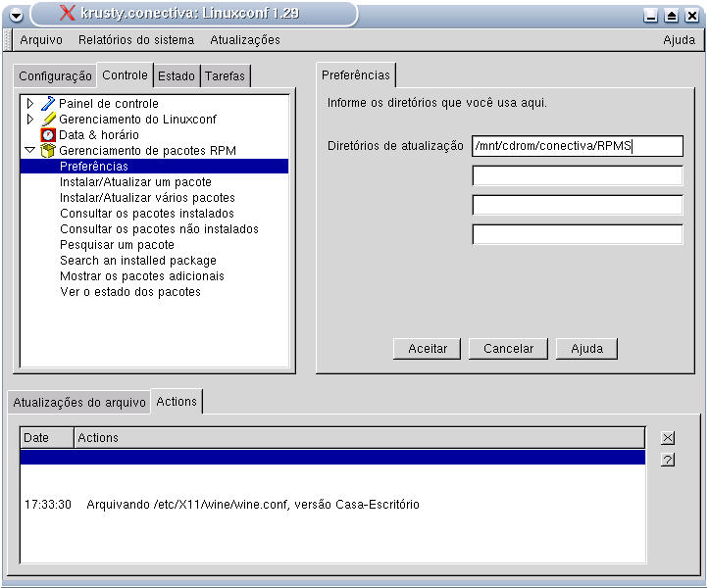Select Gerenciamento do Linuxconf tree item
This screenshot has height=588, width=709.
[x=137, y=120]
